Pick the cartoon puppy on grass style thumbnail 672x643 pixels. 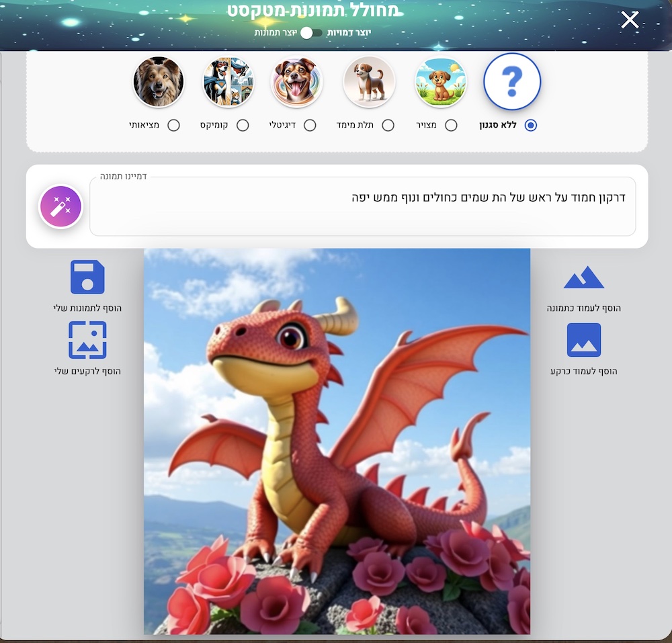(x=441, y=82)
